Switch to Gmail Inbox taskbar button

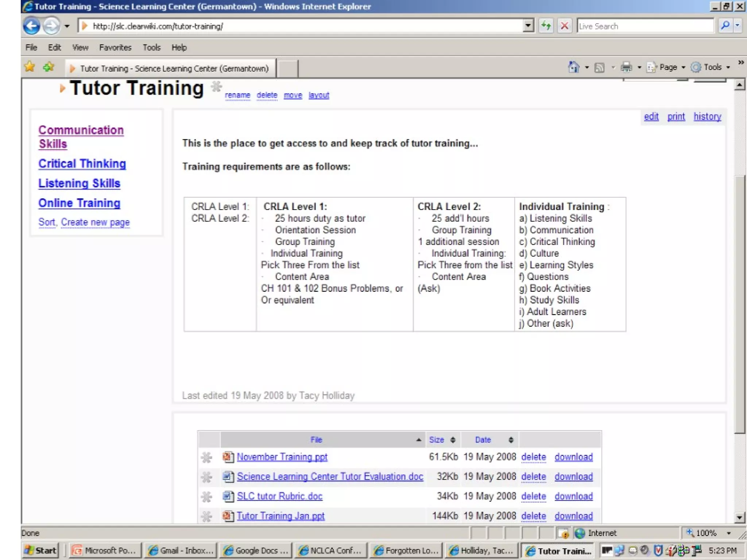[x=181, y=551]
